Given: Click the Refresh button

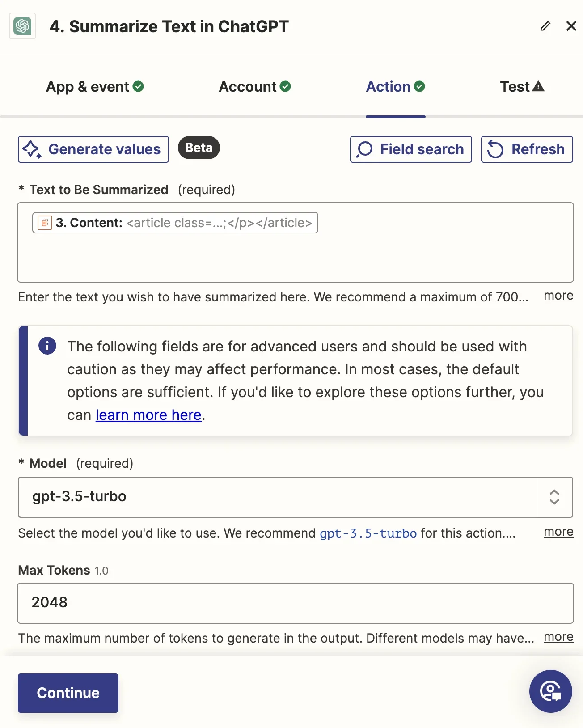Looking at the screenshot, I should coord(527,149).
